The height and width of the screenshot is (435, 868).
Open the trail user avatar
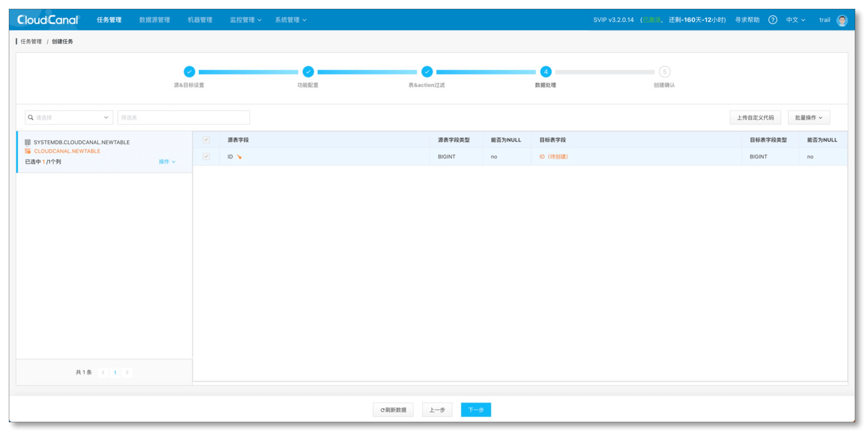coord(842,20)
